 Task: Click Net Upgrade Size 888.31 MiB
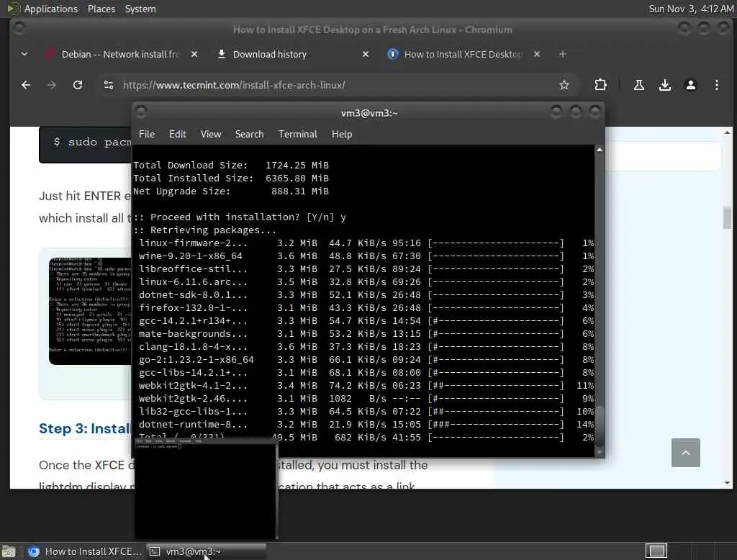point(231,191)
